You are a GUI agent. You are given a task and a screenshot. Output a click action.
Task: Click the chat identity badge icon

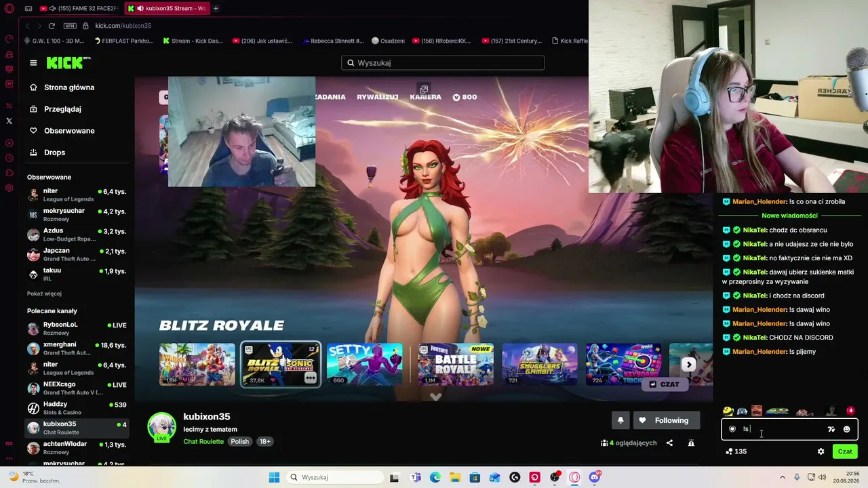pos(732,429)
